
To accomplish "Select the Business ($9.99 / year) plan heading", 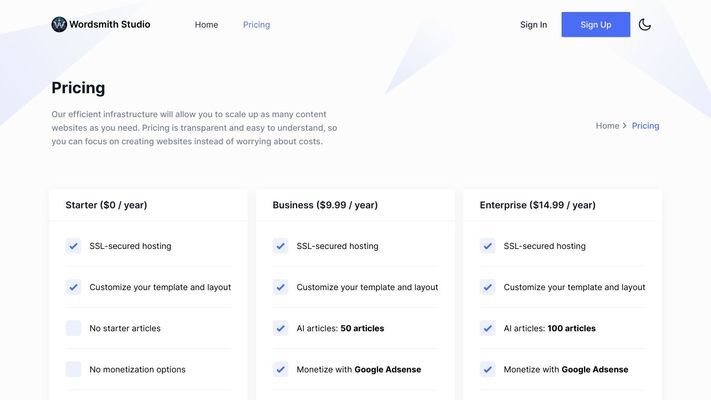I will coord(325,205).
